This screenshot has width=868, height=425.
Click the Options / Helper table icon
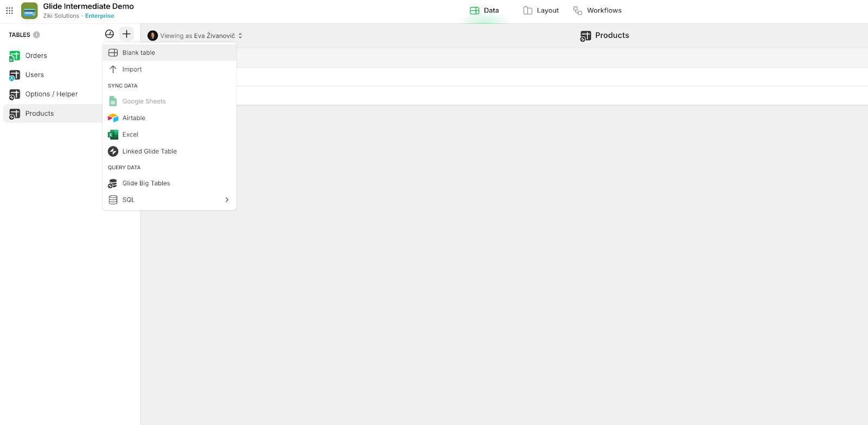[15, 94]
